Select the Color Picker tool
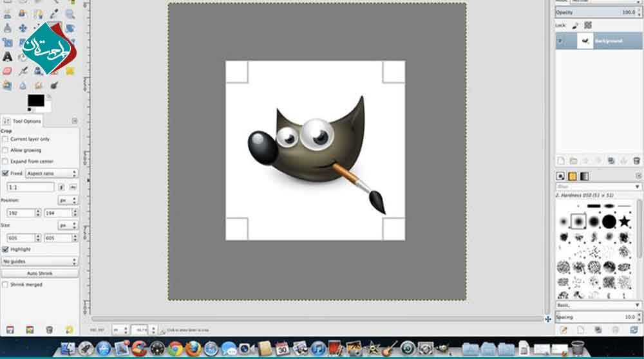The width and height of the screenshot is (644, 359). tap(54, 14)
